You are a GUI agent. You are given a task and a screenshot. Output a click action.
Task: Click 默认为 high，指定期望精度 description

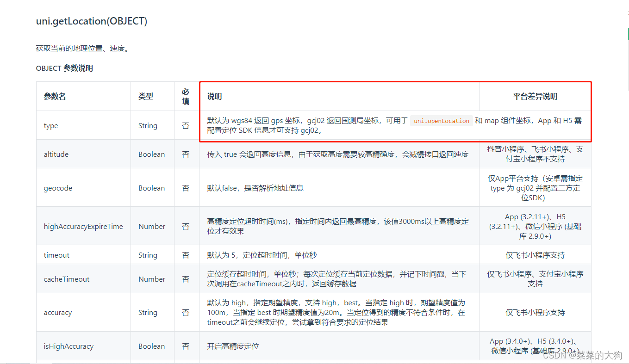pos(336,312)
